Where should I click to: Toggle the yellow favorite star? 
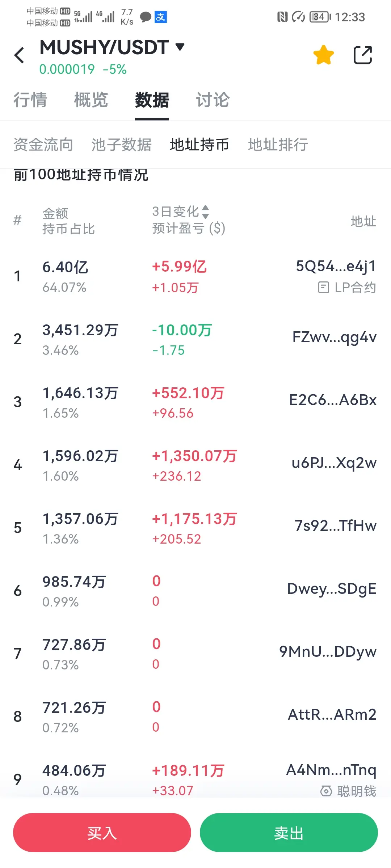[323, 55]
